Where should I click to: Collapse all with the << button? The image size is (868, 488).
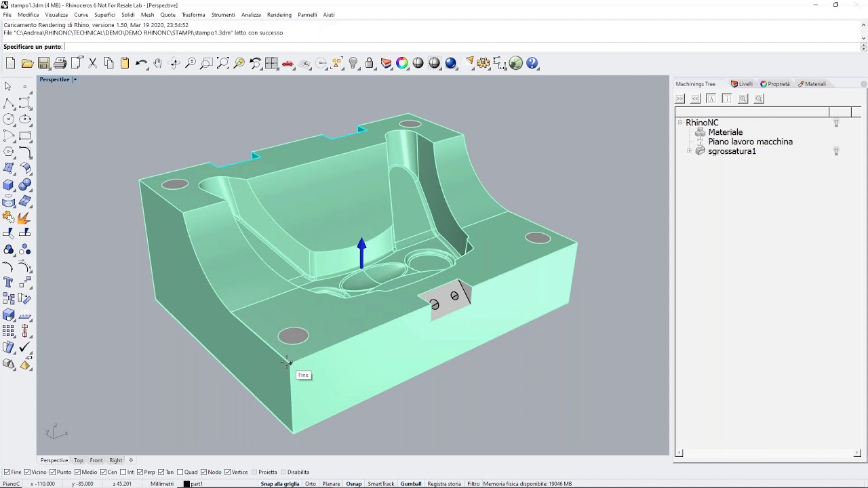click(x=696, y=98)
